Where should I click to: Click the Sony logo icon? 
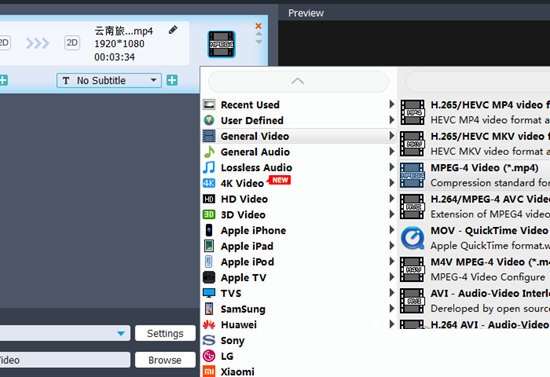tap(209, 340)
